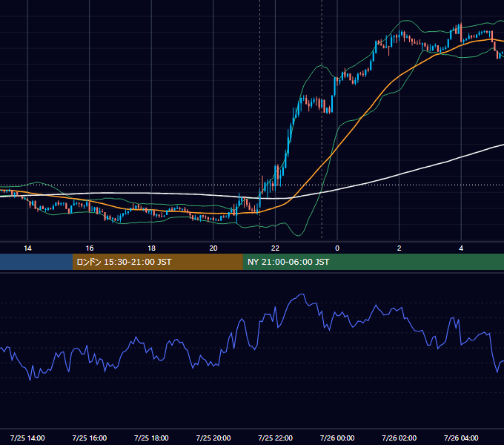The width and height of the screenshot is (504, 445).
Task: Click the 2 hour label on price chart axis
Action: pos(399,248)
